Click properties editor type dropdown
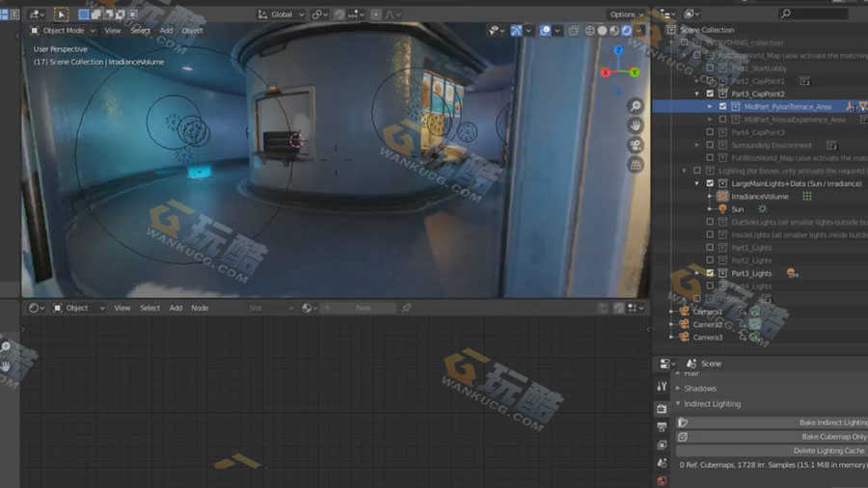This screenshot has height=488, width=868. tap(667, 364)
